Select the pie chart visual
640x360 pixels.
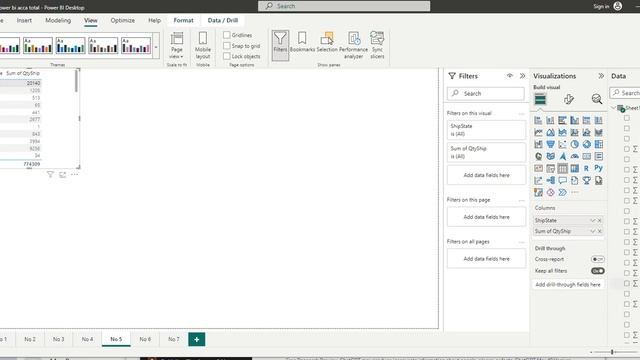pos(574,144)
